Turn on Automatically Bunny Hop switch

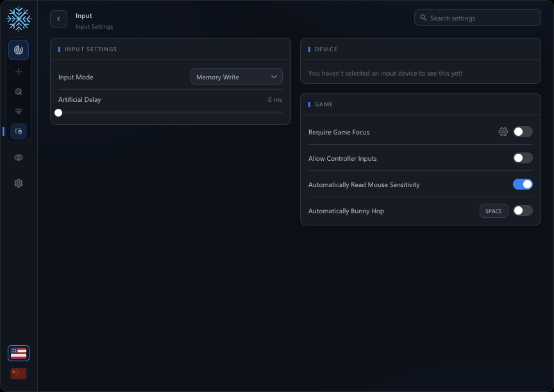[x=523, y=211]
